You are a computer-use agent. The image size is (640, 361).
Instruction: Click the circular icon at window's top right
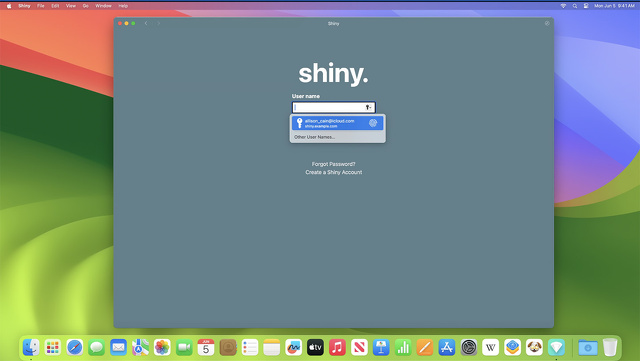tap(547, 23)
